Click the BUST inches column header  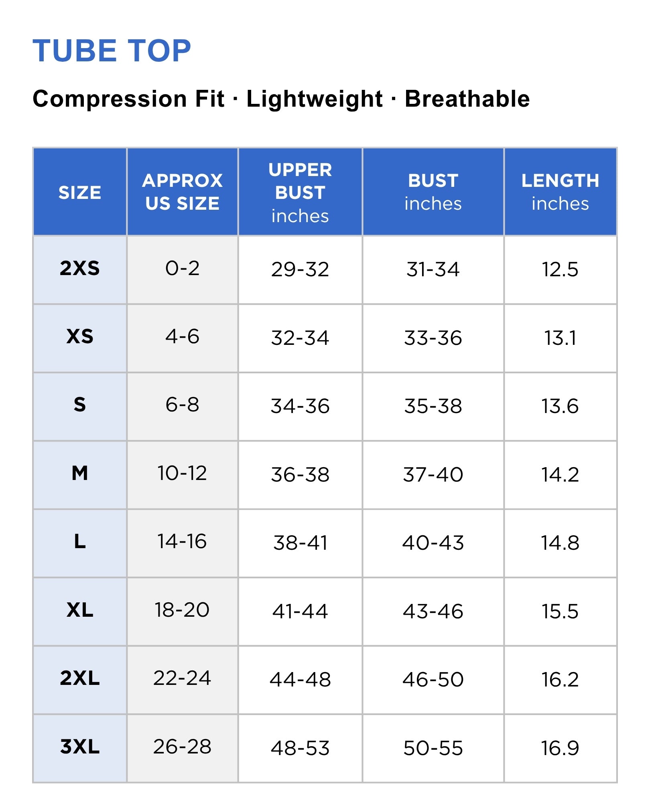[x=433, y=192]
